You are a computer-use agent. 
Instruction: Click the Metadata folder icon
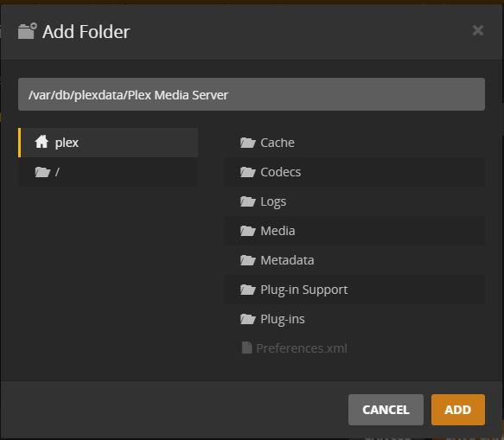(248, 260)
